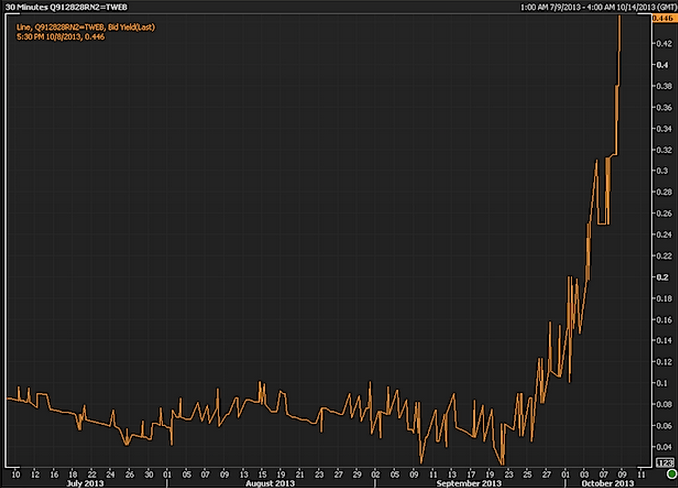678x488 pixels.
Task: Click the day 09 tick in October
Action: pos(621,471)
